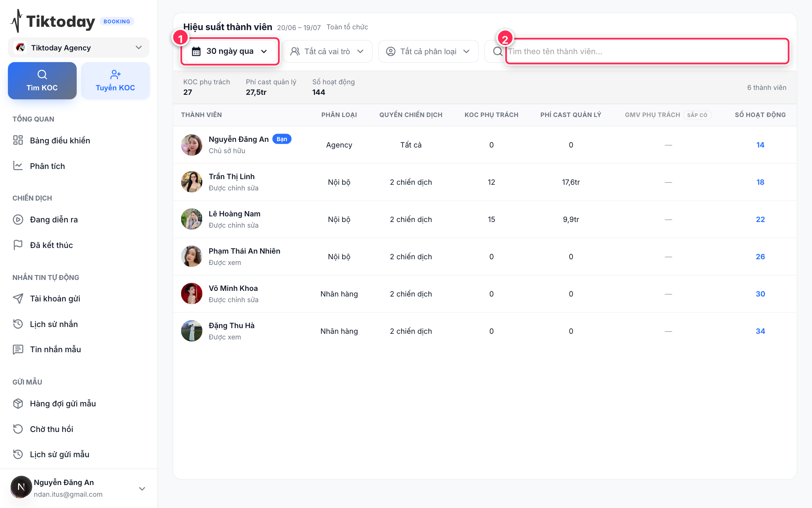Expand the Tất cả phân loại dropdown

click(428, 52)
